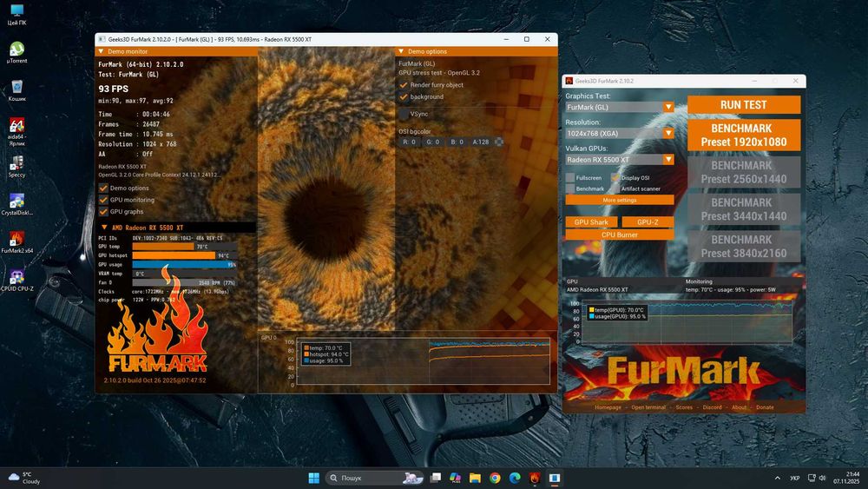868x489 pixels.
Task: Toggle the Display OSI checkbox
Action: coord(615,178)
